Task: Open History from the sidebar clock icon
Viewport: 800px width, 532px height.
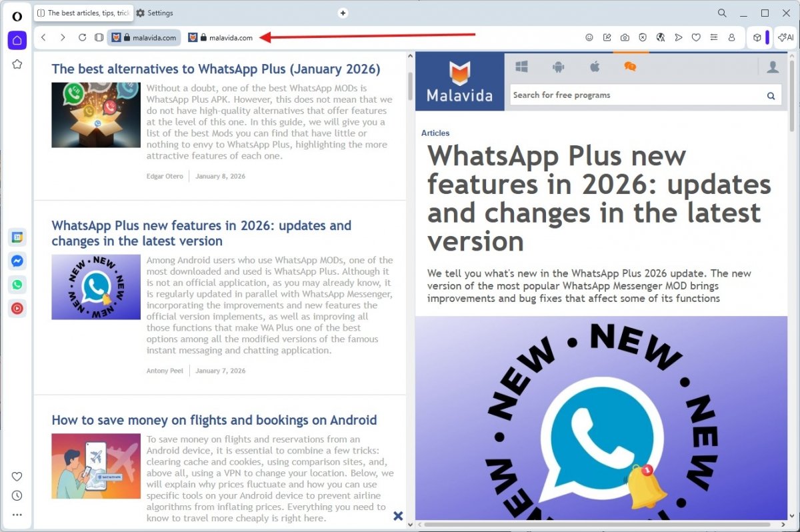Action: click(17, 495)
